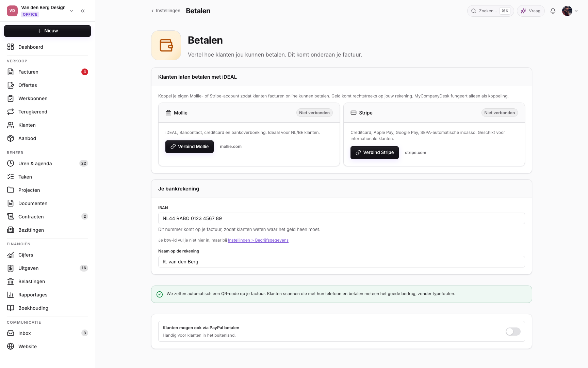Click the Projecten folder icon

[x=11, y=190]
